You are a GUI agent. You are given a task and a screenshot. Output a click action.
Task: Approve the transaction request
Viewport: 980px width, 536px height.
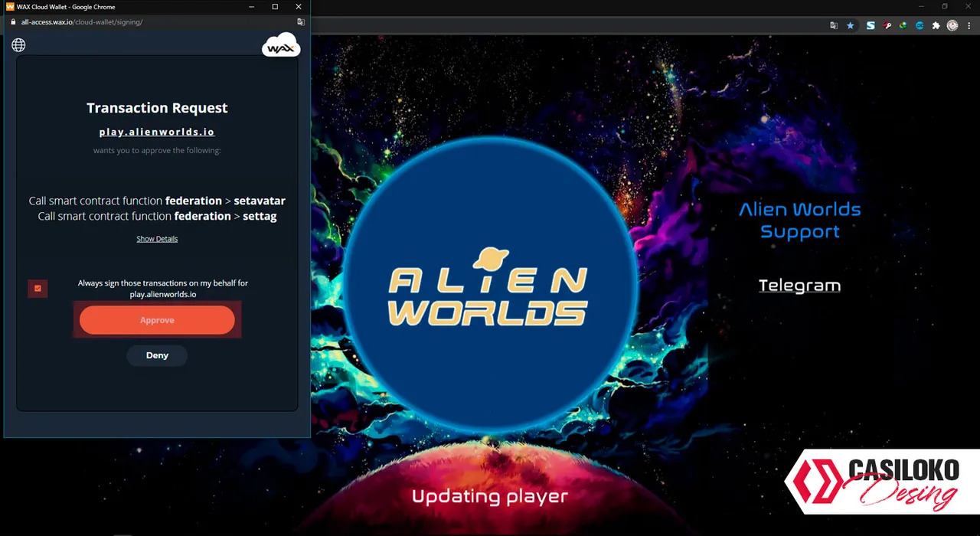pos(157,320)
